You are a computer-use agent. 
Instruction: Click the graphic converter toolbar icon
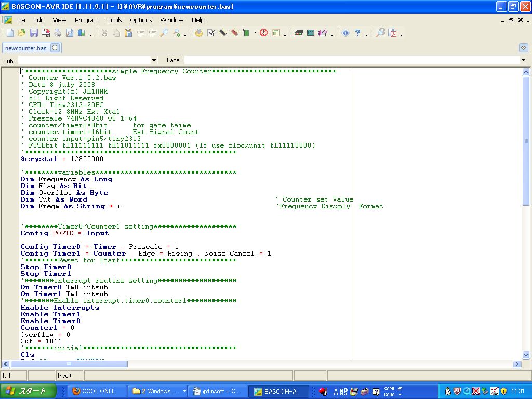[323, 33]
